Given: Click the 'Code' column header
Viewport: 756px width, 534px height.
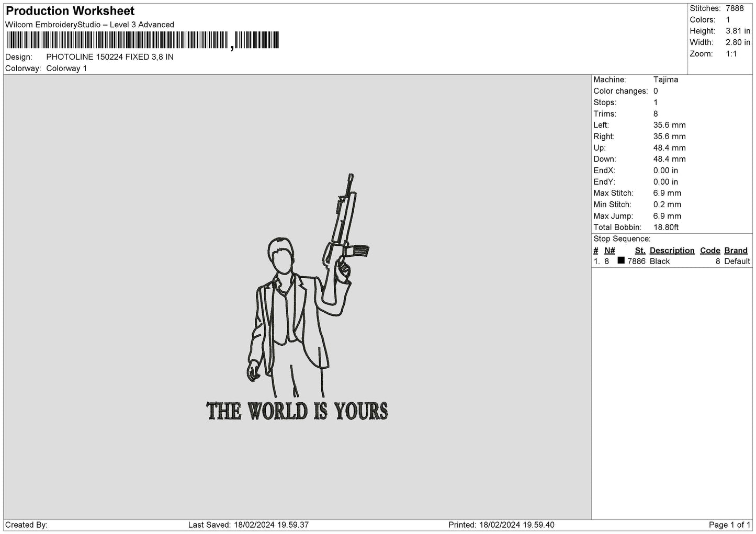Looking at the screenshot, I should tap(710, 251).
